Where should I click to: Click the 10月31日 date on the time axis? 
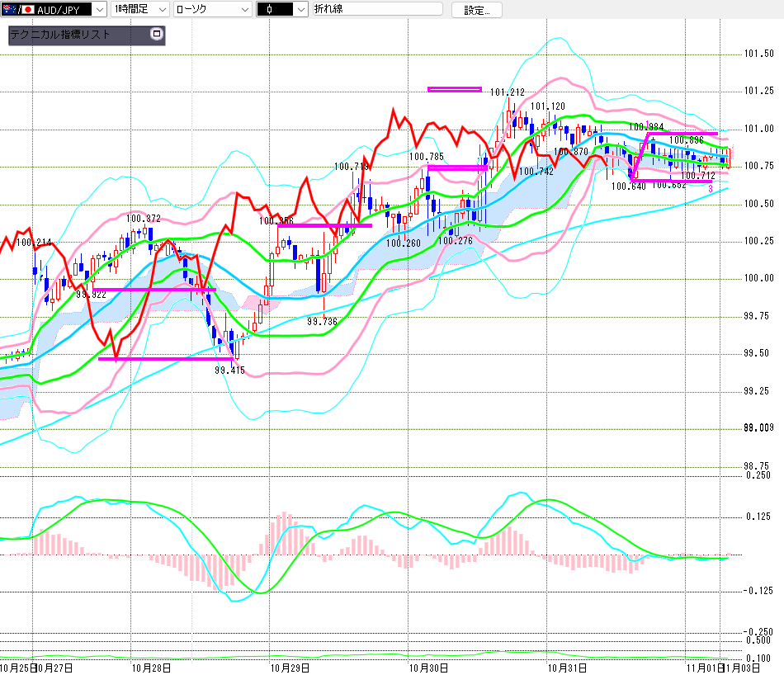pos(568,667)
